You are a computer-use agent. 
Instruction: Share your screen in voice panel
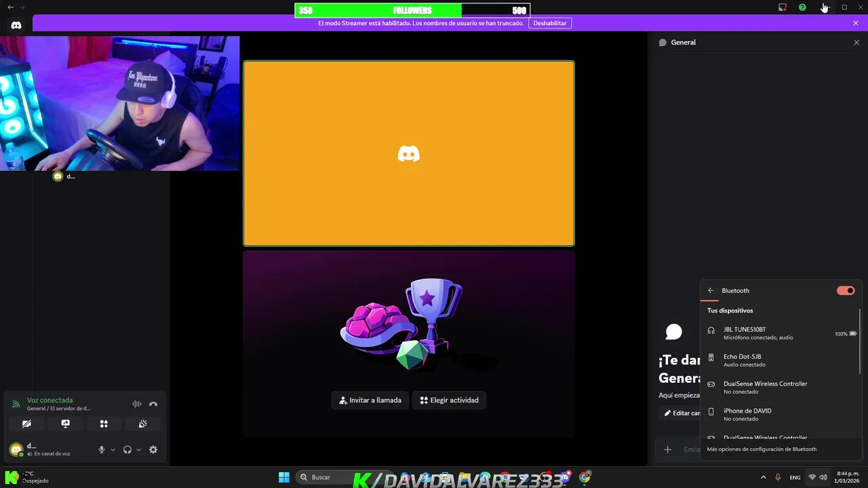pyautogui.click(x=65, y=424)
